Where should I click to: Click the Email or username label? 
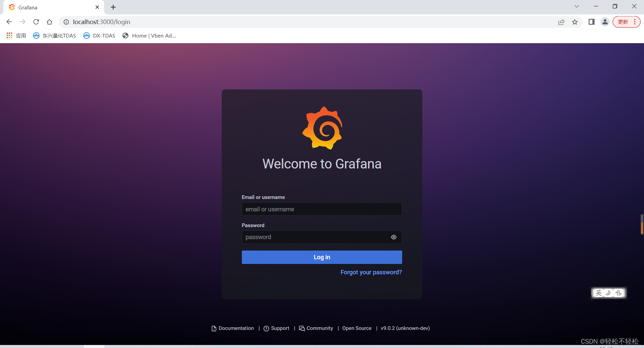click(x=263, y=197)
